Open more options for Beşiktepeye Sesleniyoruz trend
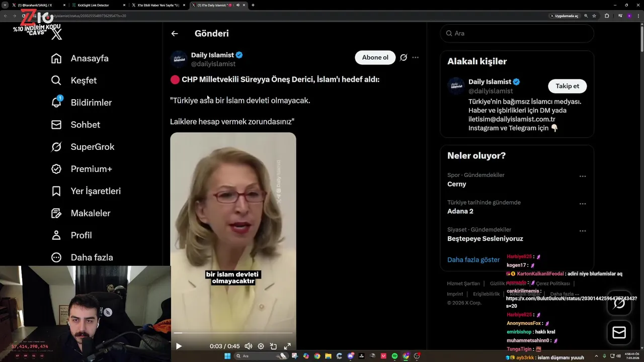 pos(583,231)
